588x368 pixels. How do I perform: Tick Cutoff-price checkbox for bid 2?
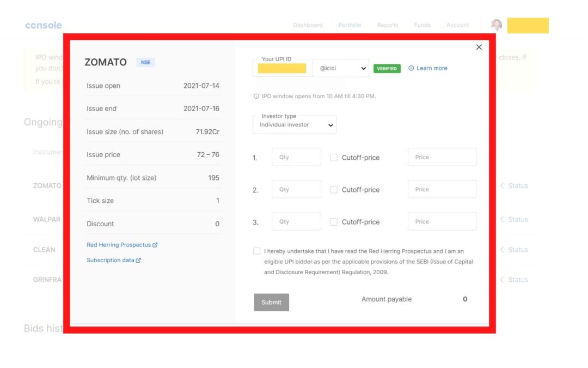click(333, 190)
